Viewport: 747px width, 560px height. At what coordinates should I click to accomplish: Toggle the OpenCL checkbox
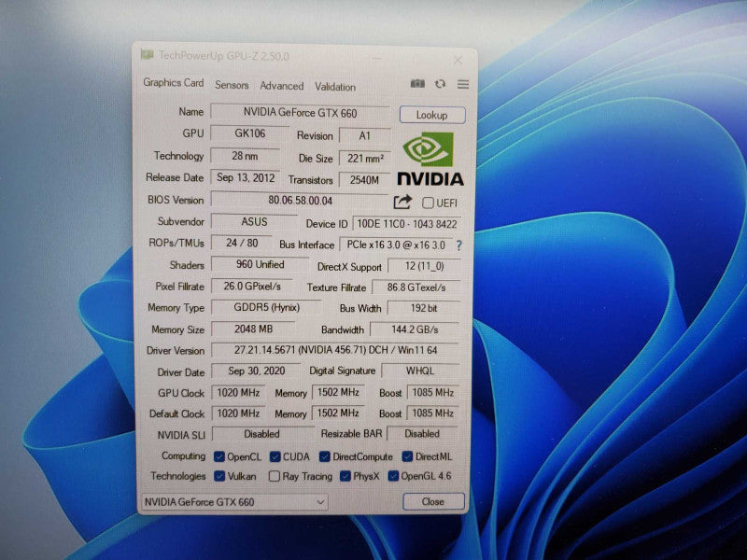click(x=219, y=456)
